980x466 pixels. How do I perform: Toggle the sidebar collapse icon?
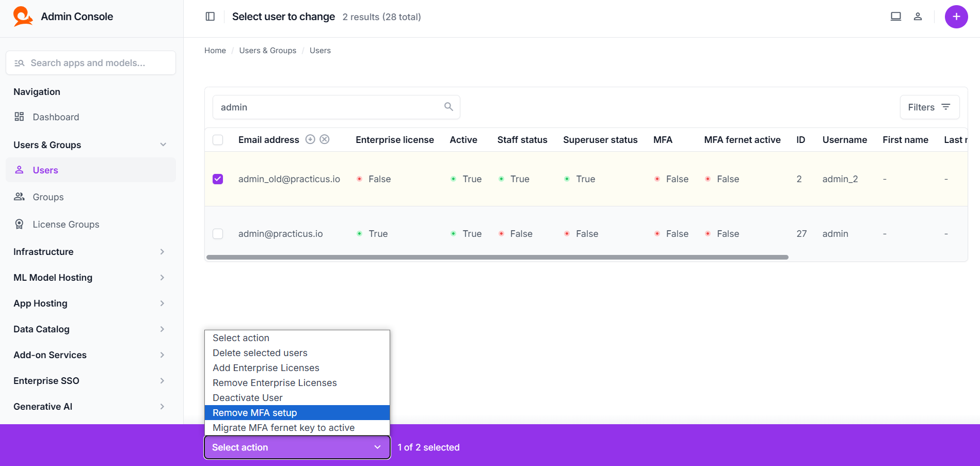[210, 17]
